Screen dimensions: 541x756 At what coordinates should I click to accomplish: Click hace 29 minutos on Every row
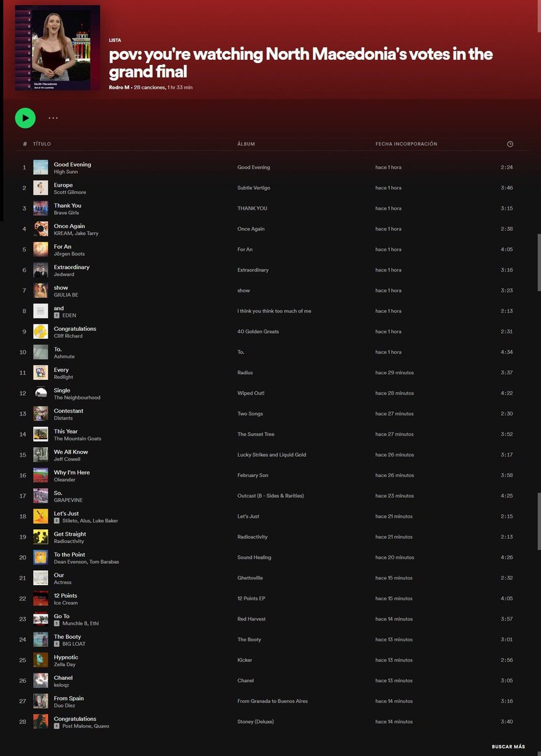pyautogui.click(x=395, y=372)
